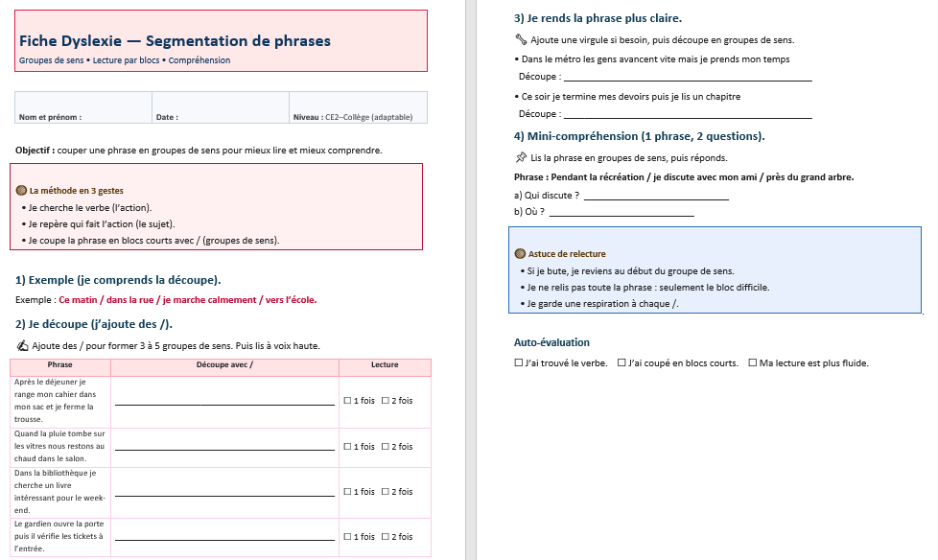Check "1 fois" for the "Après le déjeuner" row
The width and height of the screenshot is (938, 560).
(348, 401)
